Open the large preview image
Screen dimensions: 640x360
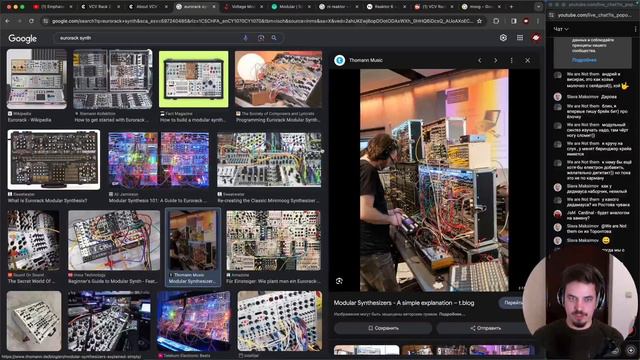pyautogui.click(x=434, y=180)
